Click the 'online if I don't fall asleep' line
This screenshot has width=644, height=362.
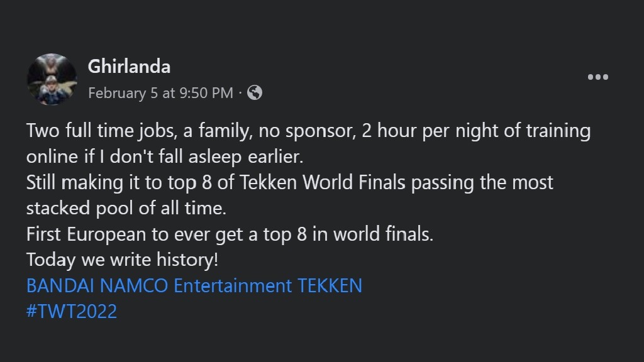[165, 157]
